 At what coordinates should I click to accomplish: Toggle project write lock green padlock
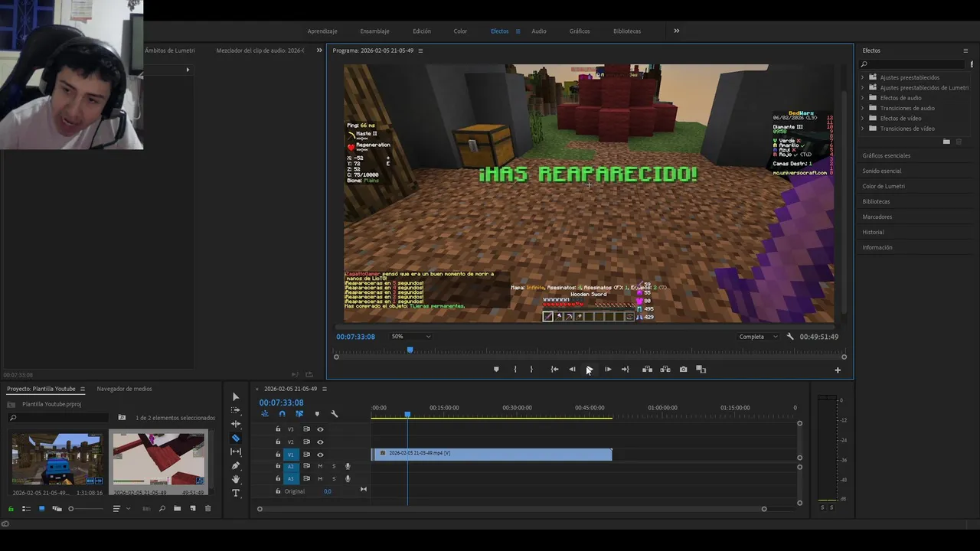pos(11,509)
